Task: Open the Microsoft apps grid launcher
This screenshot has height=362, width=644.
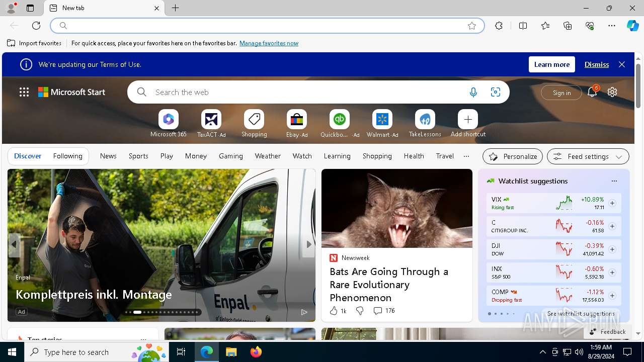Action: point(24,92)
